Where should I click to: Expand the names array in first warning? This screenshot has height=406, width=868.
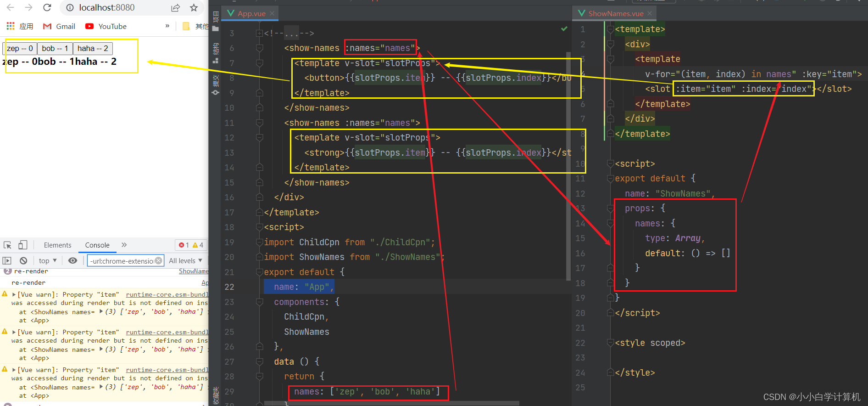(x=101, y=311)
